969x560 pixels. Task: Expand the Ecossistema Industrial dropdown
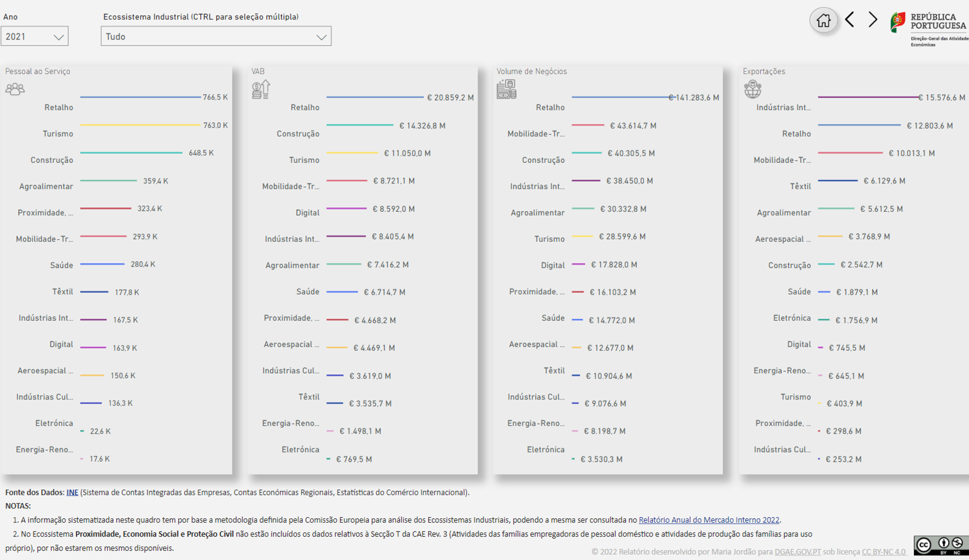click(x=216, y=37)
